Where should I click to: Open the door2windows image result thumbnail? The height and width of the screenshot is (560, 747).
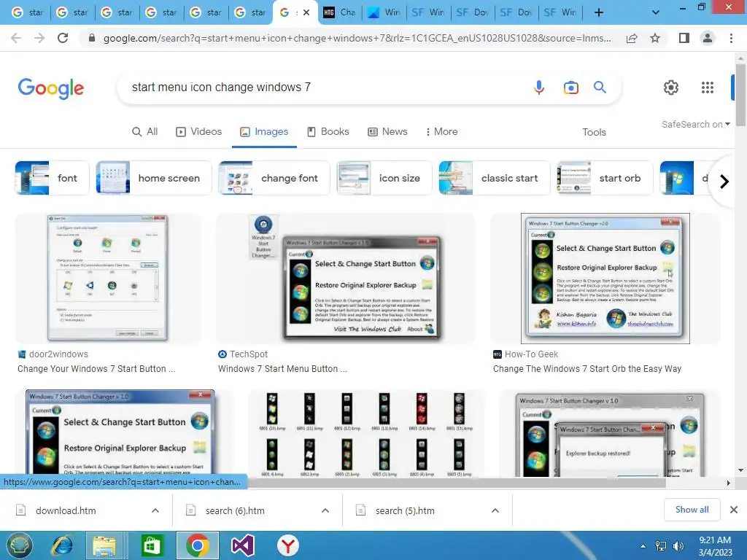108,278
